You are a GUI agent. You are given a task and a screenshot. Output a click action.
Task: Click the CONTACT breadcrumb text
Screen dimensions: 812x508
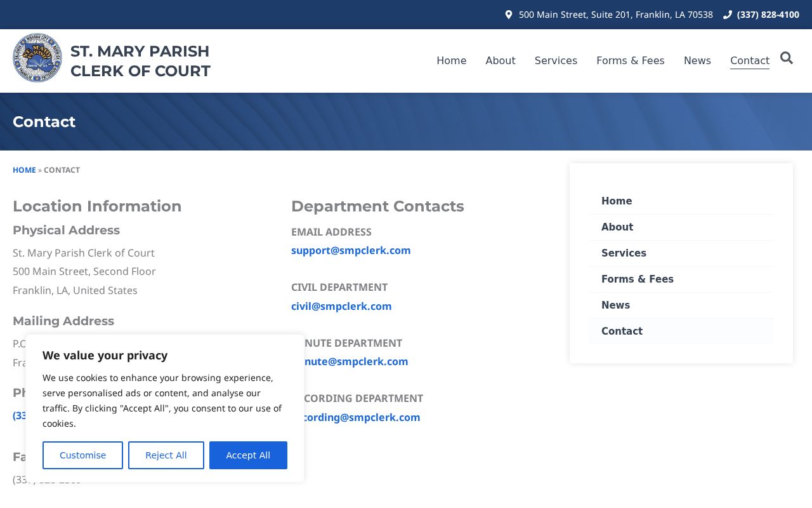(x=62, y=170)
